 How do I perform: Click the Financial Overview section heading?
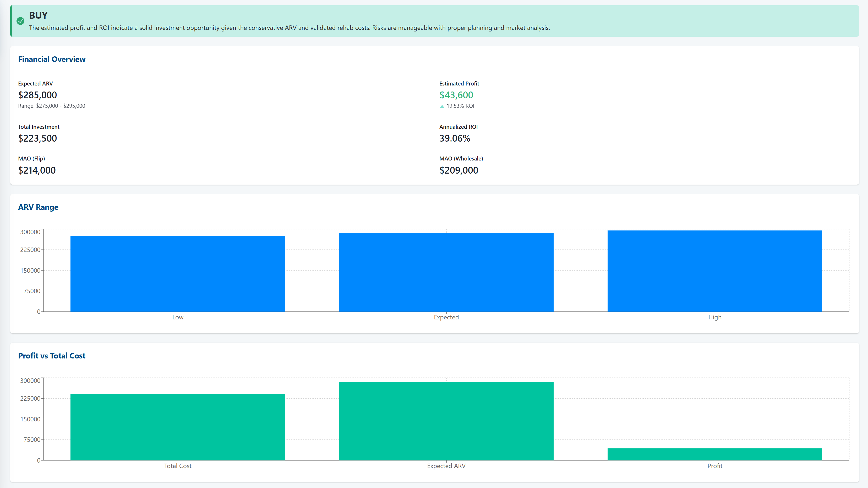(x=52, y=59)
